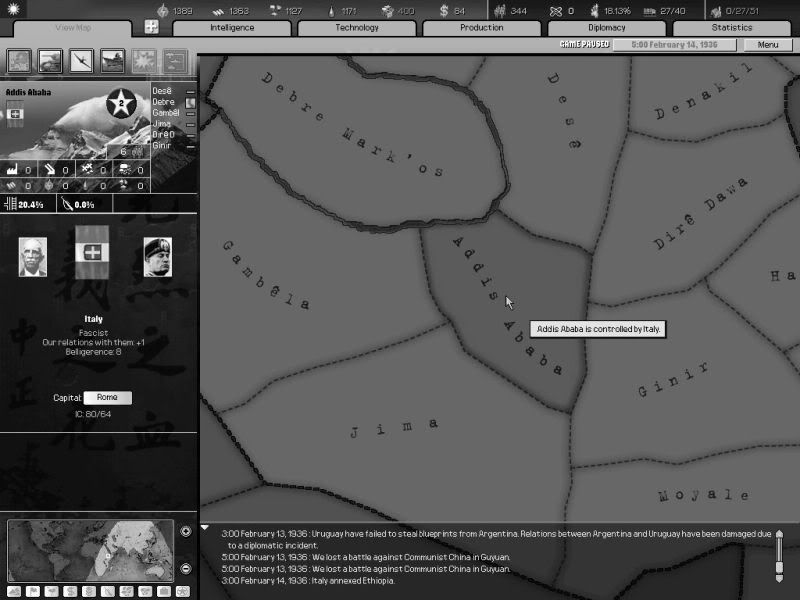
Task: Click the date display to unpause game
Action: 676,45
